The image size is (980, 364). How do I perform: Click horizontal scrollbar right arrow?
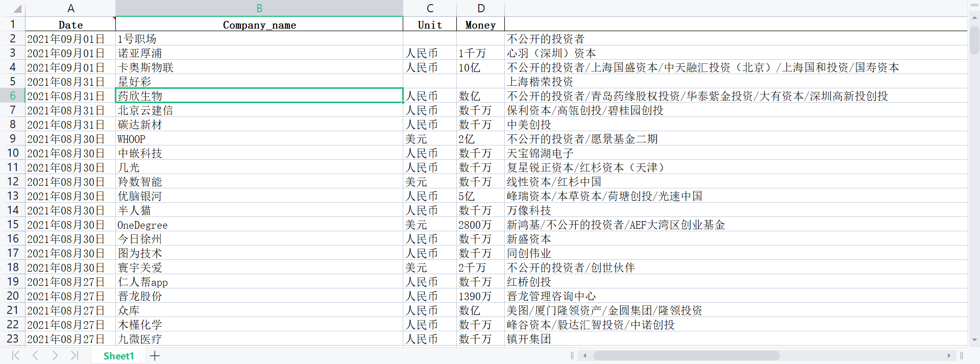(949, 356)
